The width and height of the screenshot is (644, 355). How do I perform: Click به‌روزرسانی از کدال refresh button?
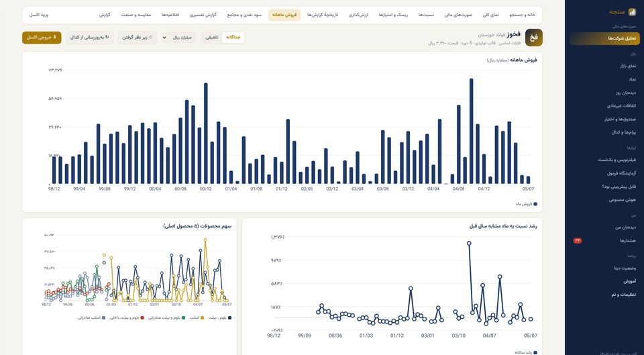tap(89, 38)
